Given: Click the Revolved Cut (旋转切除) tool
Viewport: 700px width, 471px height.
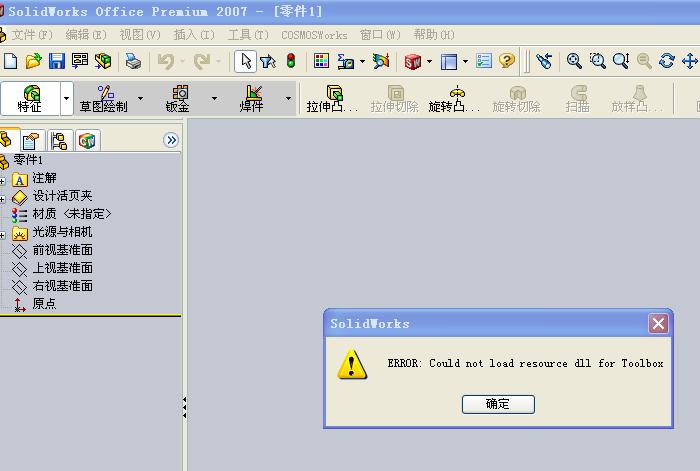Looking at the screenshot, I should click(517, 99).
